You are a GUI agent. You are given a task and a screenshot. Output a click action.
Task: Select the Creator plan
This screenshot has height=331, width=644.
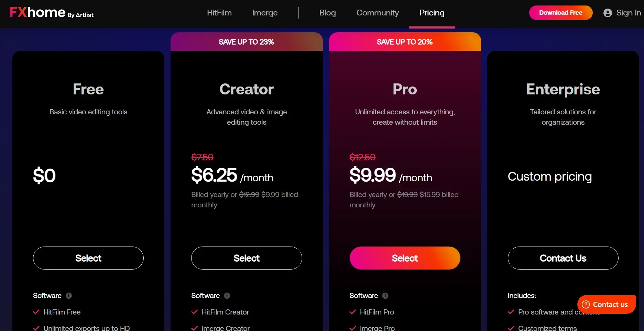pyautogui.click(x=247, y=258)
